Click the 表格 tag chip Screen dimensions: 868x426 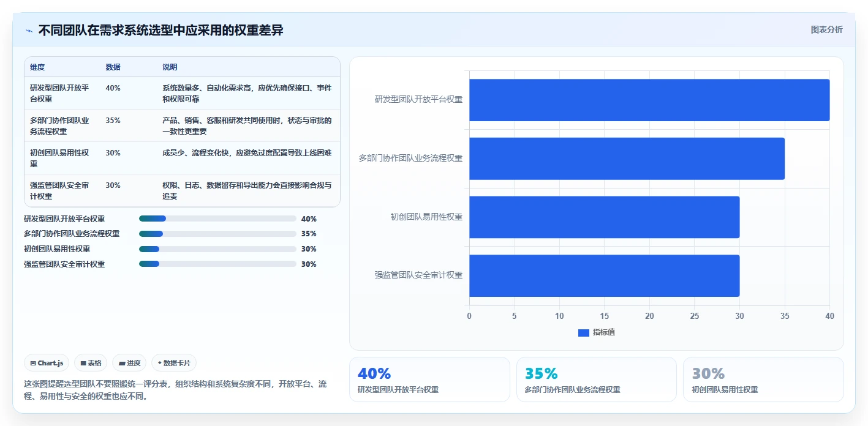[x=91, y=363]
